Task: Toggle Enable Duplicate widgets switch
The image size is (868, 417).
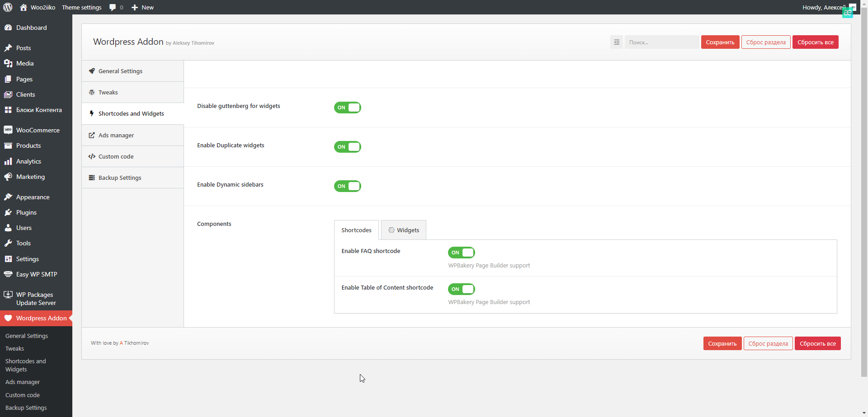Action: [x=348, y=147]
